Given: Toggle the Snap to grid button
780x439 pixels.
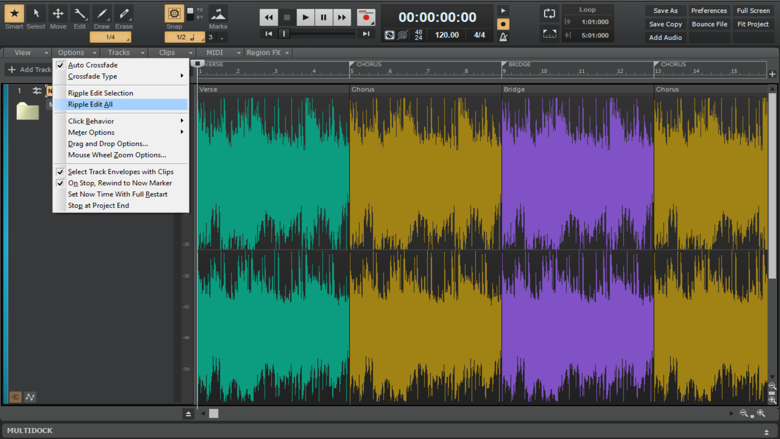Looking at the screenshot, I should pyautogui.click(x=174, y=15).
